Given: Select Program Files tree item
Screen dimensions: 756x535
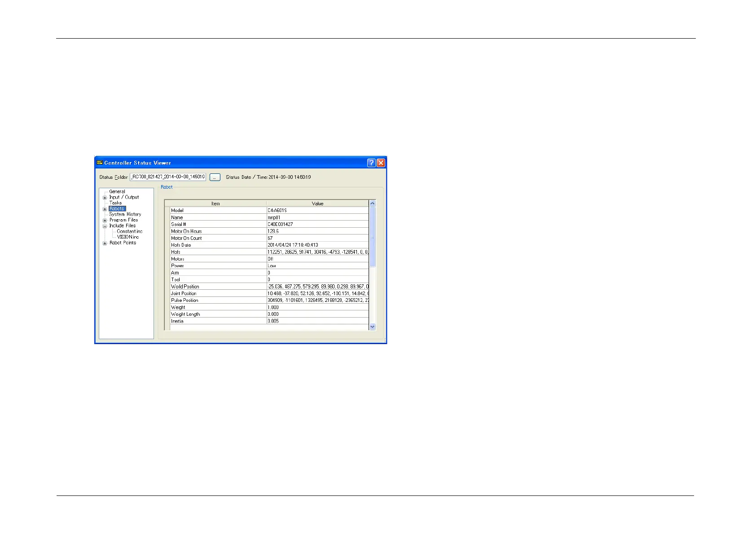Looking at the screenshot, I should (123, 220).
